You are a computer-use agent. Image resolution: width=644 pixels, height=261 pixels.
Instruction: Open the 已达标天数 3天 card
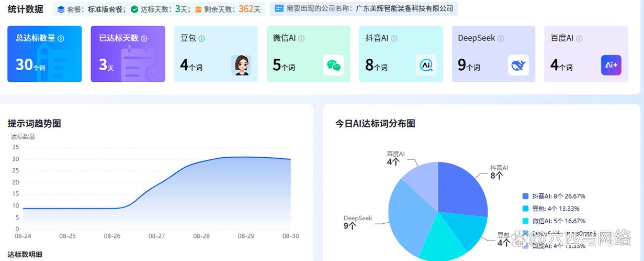coord(128,54)
